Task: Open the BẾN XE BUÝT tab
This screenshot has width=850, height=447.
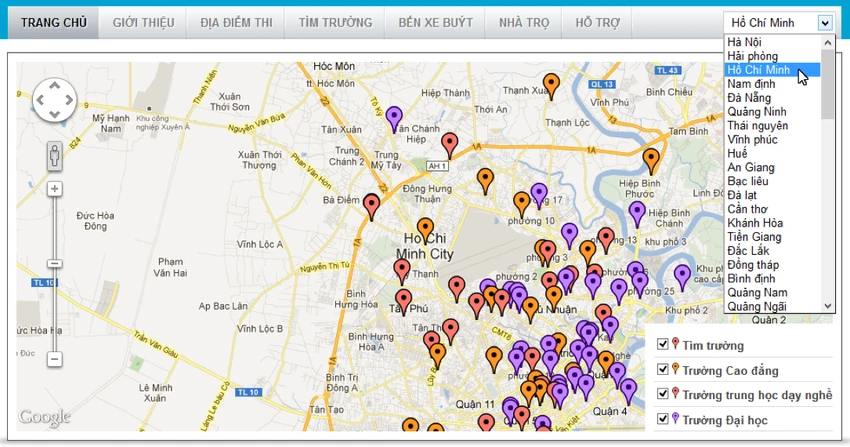Action: coord(435,23)
